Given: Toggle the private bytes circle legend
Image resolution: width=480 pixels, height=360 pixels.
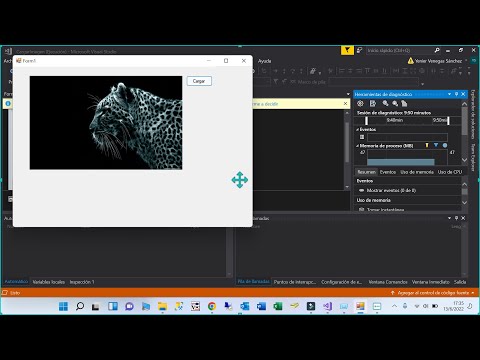Looking at the screenshot, I should coord(445,145).
